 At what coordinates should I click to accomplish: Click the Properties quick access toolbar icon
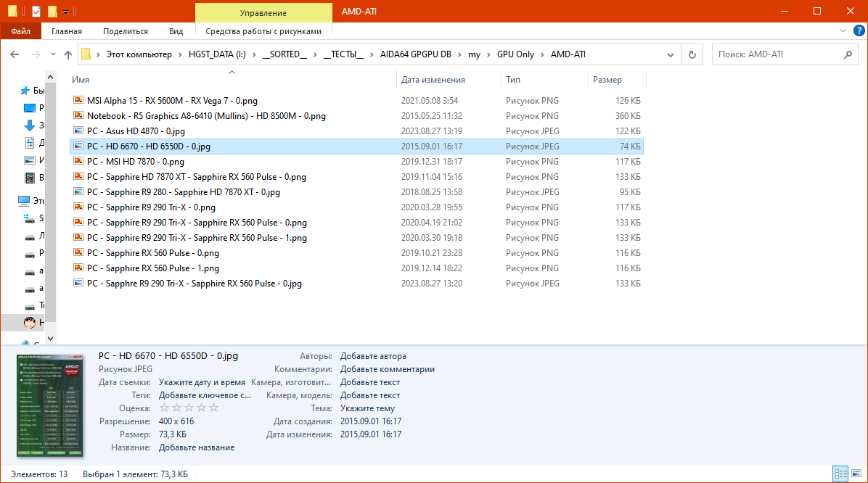pyautogui.click(x=36, y=11)
